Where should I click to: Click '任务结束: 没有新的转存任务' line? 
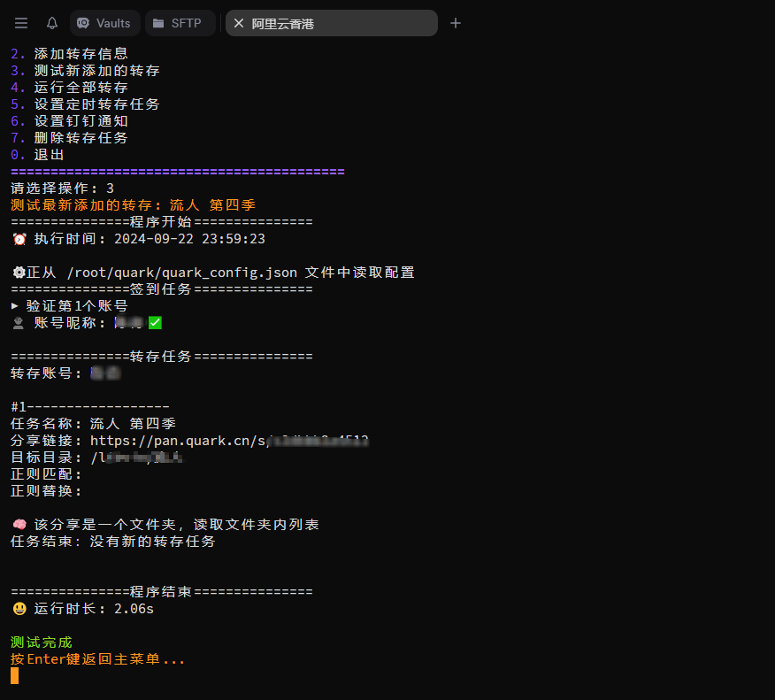(112, 541)
